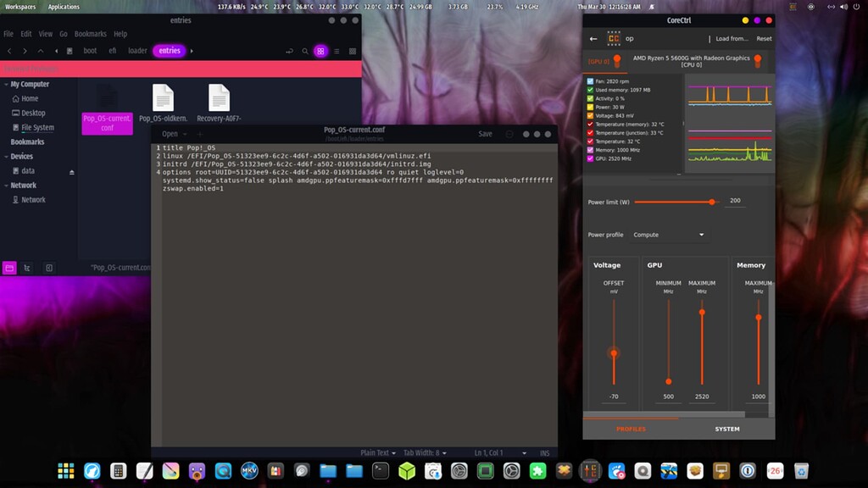
Task: Collapse the My Computer sidebar section
Action: click(x=6, y=85)
